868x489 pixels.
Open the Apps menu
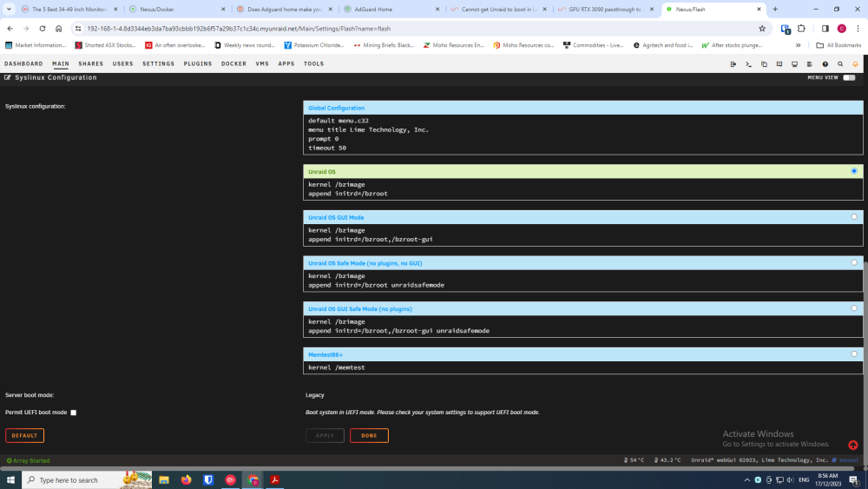[286, 63]
